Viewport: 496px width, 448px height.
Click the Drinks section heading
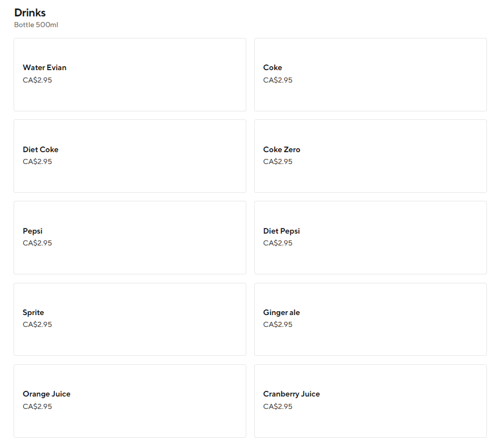pyautogui.click(x=30, y=12)
